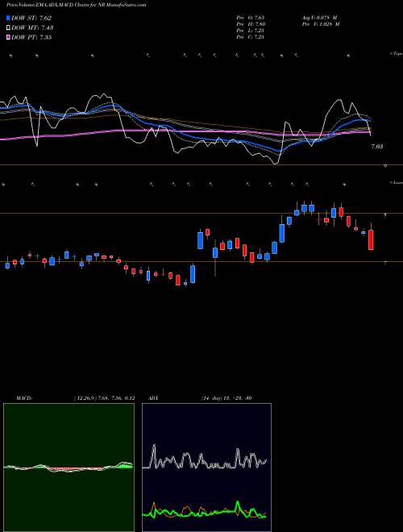Click the MACD panel title label
Viewport: 403px width, 532px height.
click(24, 398)
